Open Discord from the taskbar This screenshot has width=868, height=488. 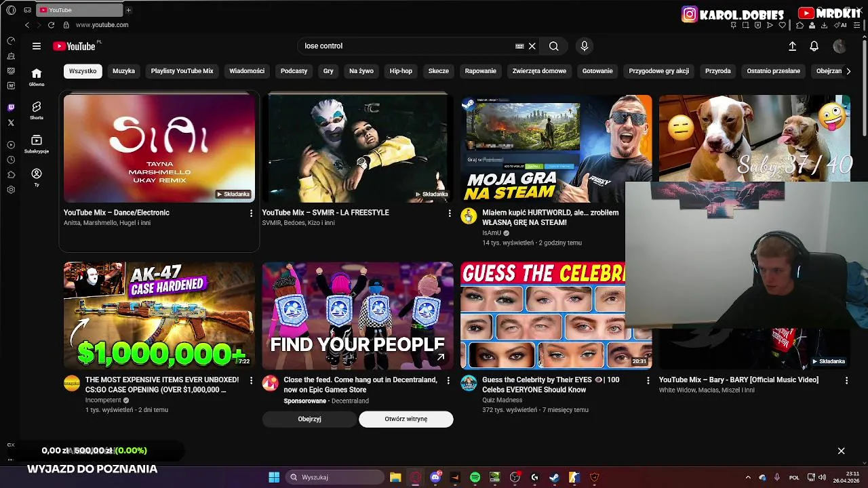coord(435,477)
